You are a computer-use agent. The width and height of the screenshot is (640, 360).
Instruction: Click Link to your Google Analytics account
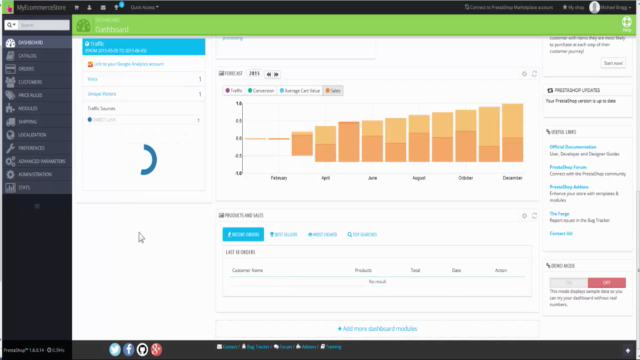[x=129, y=64]
